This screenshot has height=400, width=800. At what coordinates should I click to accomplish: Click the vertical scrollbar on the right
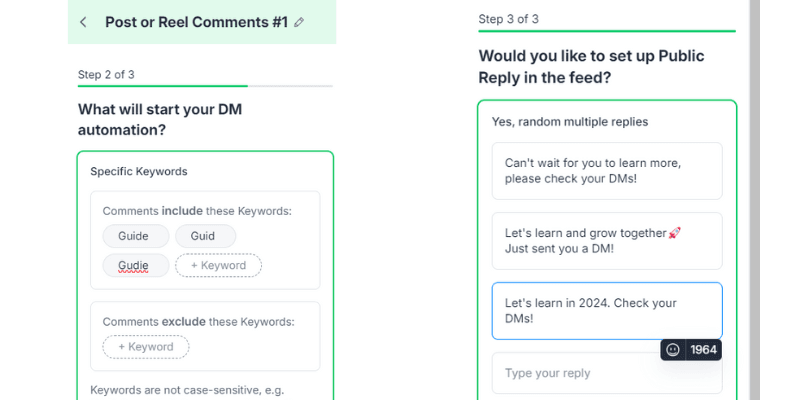pyautogui.click(x=755, y=200)
